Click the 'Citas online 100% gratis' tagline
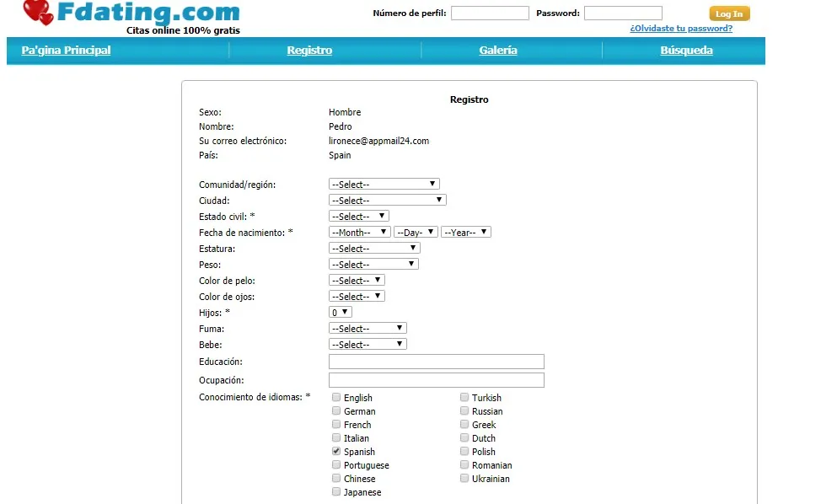The height and width of the screenshot is (504, 821). click(x=183, y=30)
